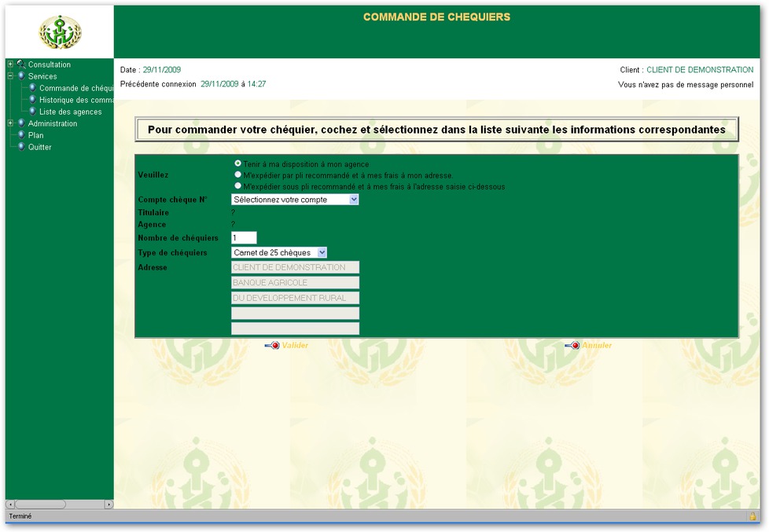769x532 pixels.
Task: Click the bullet icon beside Commande de chéquiers
Action: 32,87
